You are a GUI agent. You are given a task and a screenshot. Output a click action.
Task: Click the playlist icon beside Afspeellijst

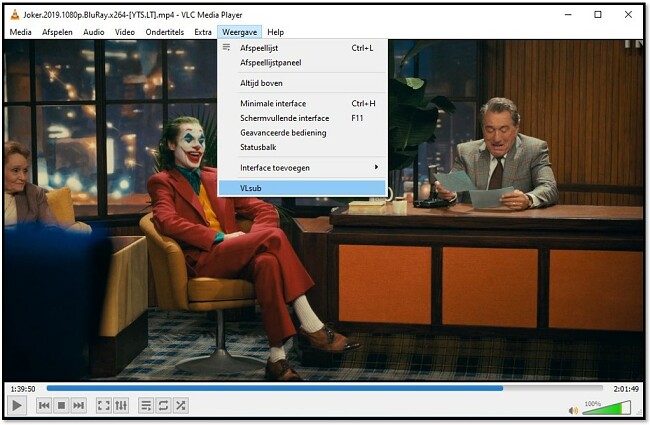point(226,47)
